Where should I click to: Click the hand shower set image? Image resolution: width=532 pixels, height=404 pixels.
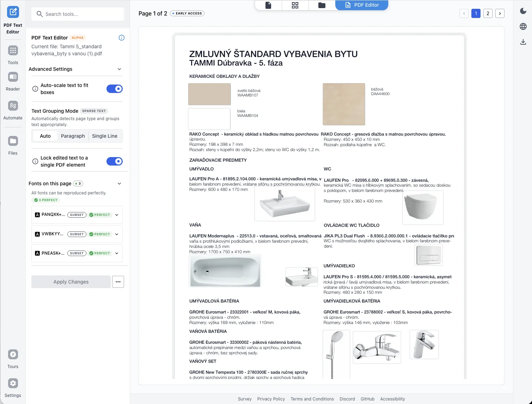click(x=336, y=354)
